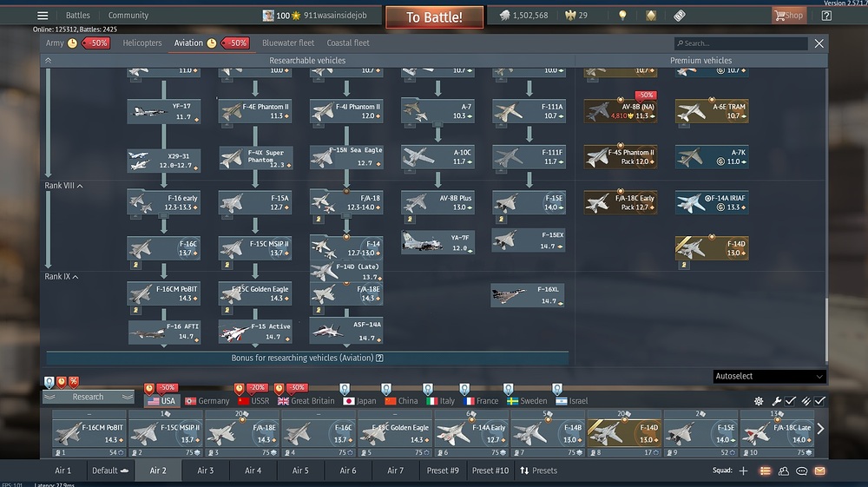Switch to the Helicopters tab
Image resolution: width=868 pixels, height=487 pixels.
coord(142,43)
